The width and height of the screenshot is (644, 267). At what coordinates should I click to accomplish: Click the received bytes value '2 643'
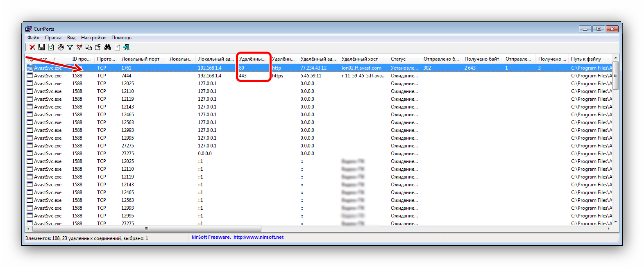(x=470, y=68)
